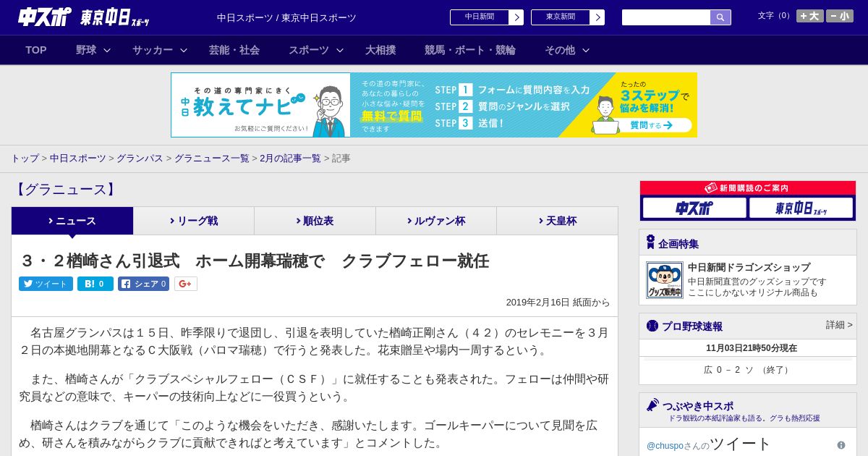Screen dimensions: 868x456
Task: Open the 芸能・社会 menu item
Action: click(234, 50)
